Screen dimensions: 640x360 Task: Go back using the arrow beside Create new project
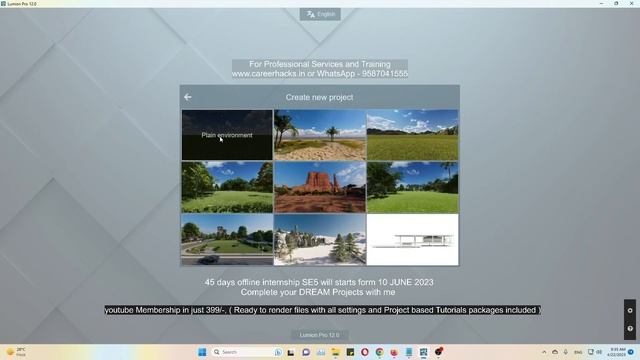tap(188, 97)
